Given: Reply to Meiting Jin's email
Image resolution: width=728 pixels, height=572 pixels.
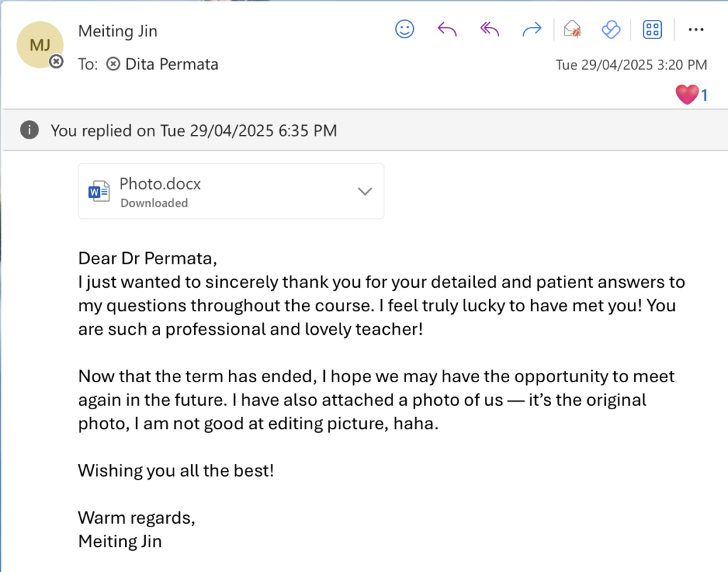Looking at the screenshot, I should coord(447,29).
